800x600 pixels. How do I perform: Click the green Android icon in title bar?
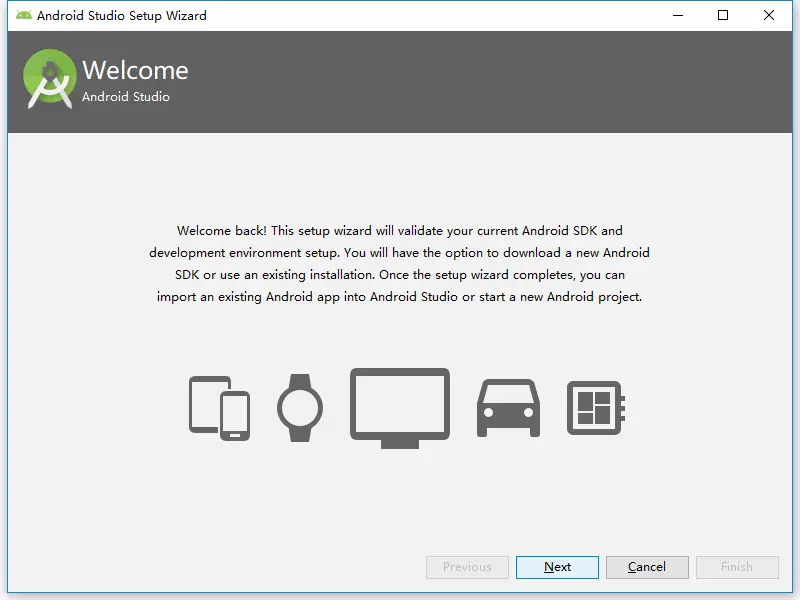[23, 15]
